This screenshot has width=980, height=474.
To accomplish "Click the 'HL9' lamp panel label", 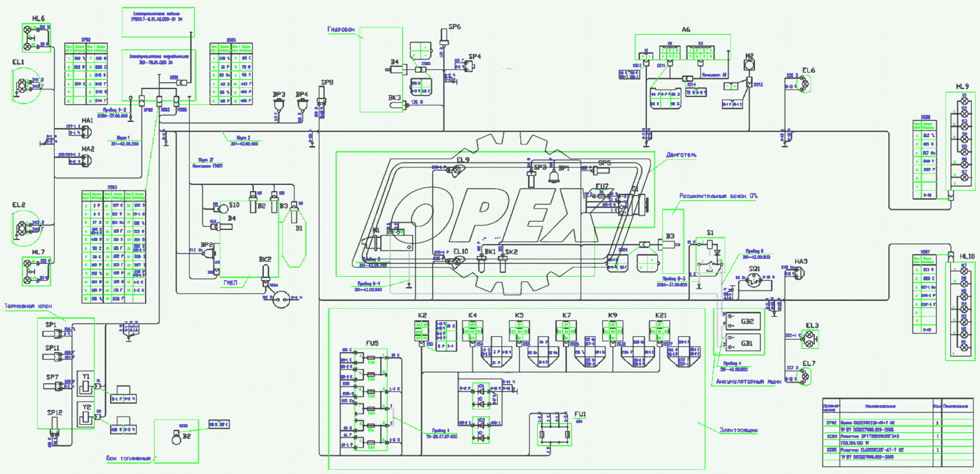I will click(963, 86).
